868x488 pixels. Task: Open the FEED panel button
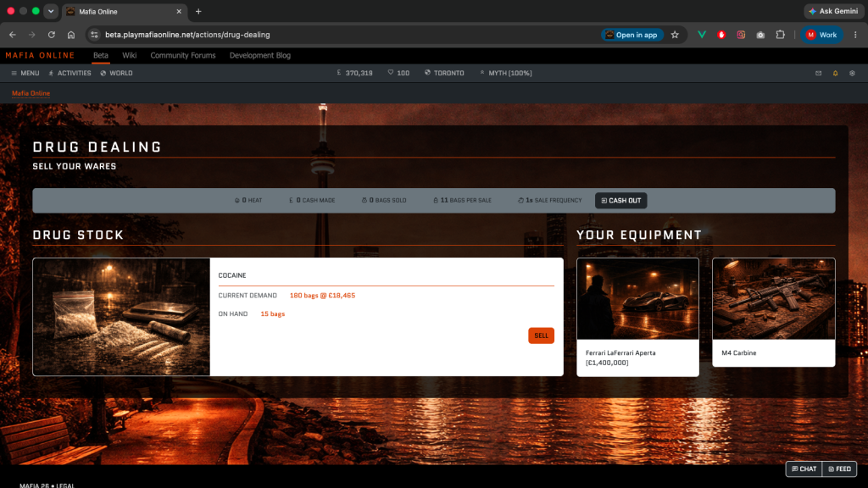pyautogui.click(x=839, y=469)
